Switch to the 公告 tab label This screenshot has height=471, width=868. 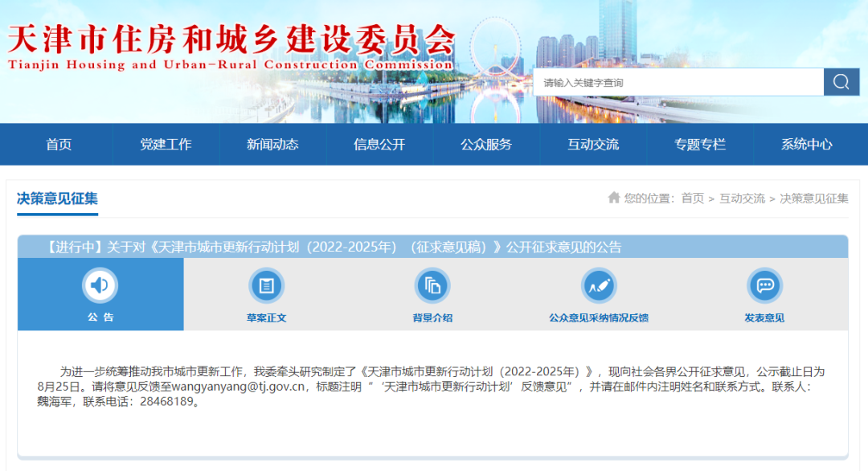coord(100,317)
